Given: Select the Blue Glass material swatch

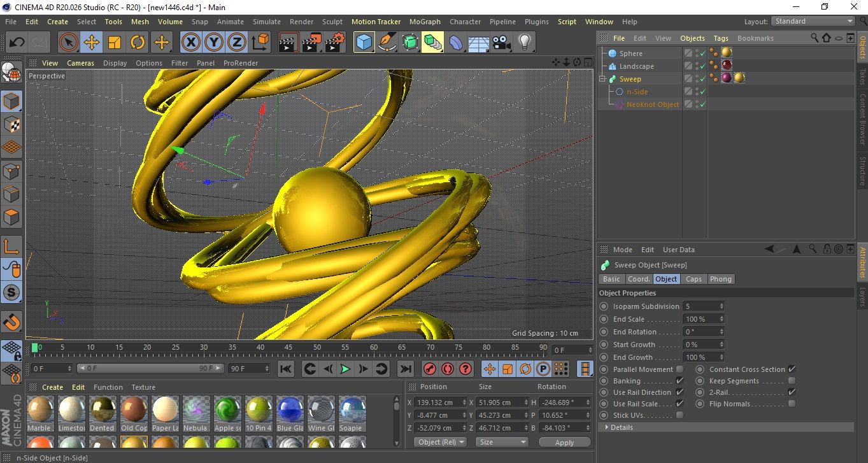Looking at the screenshot, I should 288,409.
